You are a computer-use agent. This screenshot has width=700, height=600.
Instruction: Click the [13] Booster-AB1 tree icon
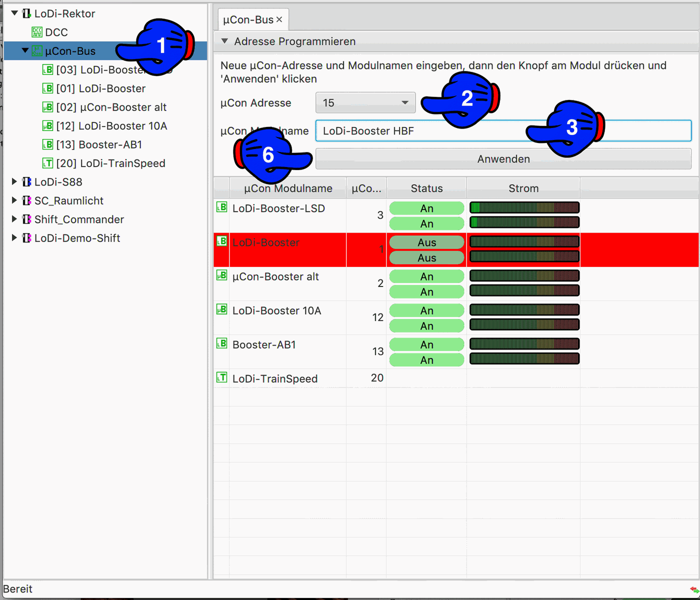point(47,145)
